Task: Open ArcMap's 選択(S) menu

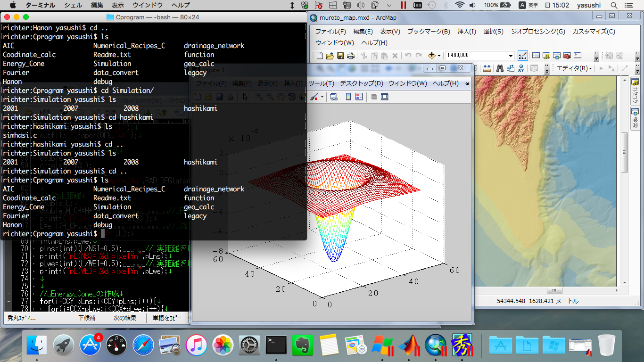Action: pos(493,32)
